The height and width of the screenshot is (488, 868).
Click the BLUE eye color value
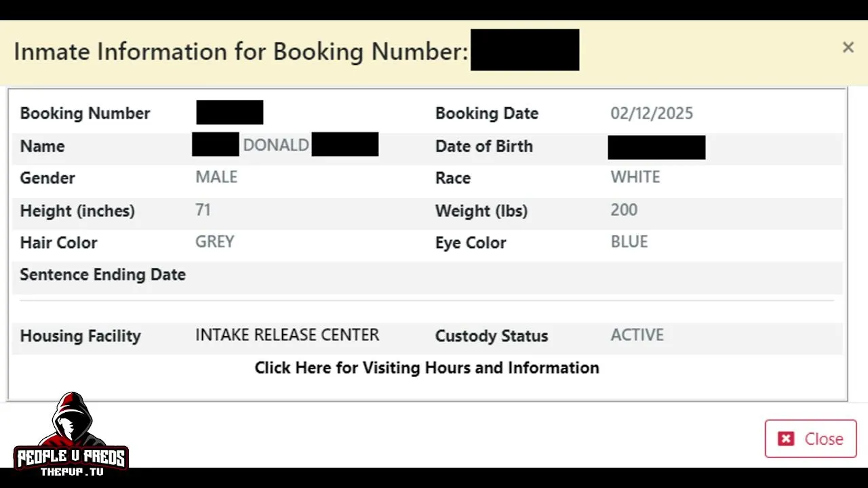pos(629,242)
